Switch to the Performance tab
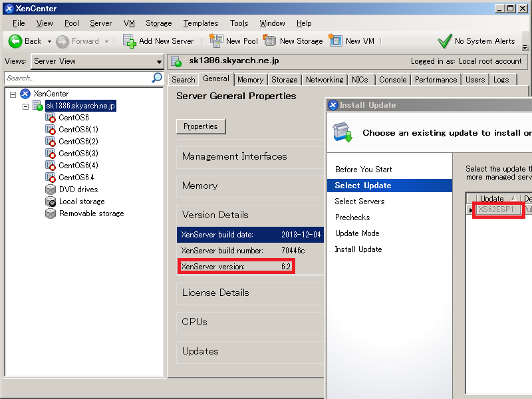 (436, 80)
